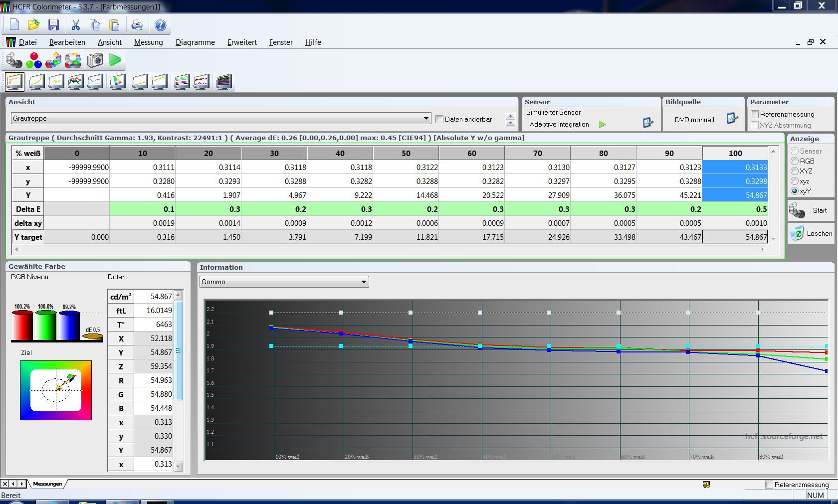The height and width of the screenshot is (504, 838).
Task: Enable the Daten änderbar checkbox
Action: coord(439,119)
